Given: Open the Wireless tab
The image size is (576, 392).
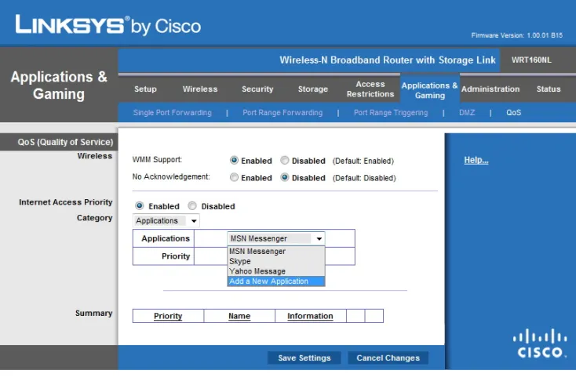Looking at the screenshot, I should (x=199, y=89).
